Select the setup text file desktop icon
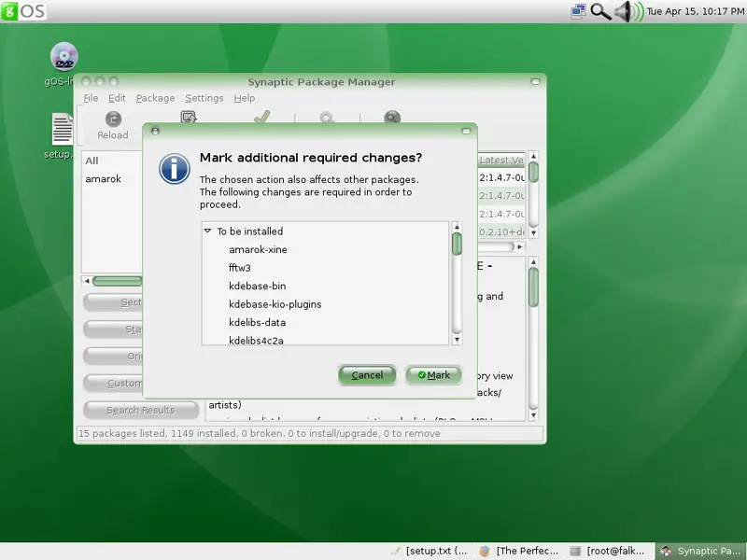Viewport: 747px width, 560px height. click(62, 129)
